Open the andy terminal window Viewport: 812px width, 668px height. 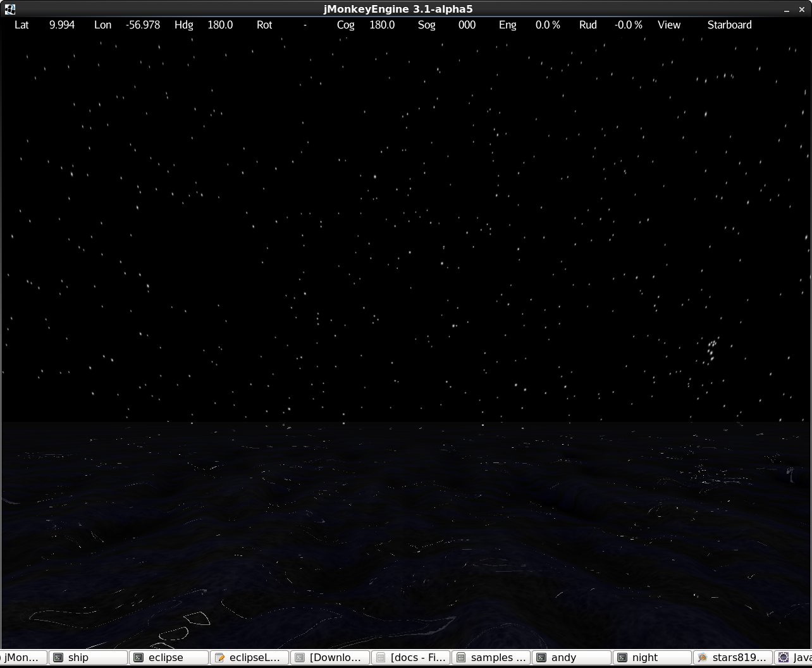572,657
